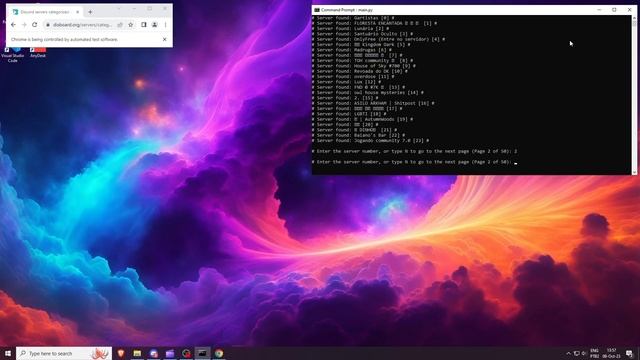This screenshot has width=640, height=360.
Task: Close the Discord servers Chrome tab
Action: click(78, 12)
